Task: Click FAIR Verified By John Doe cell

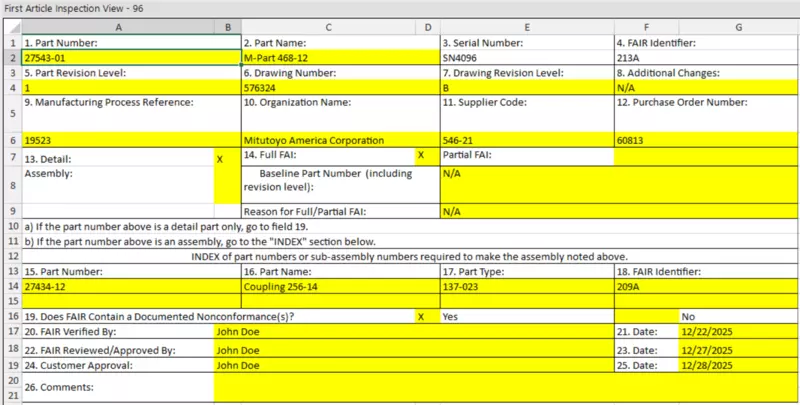Action: (414, 332)
